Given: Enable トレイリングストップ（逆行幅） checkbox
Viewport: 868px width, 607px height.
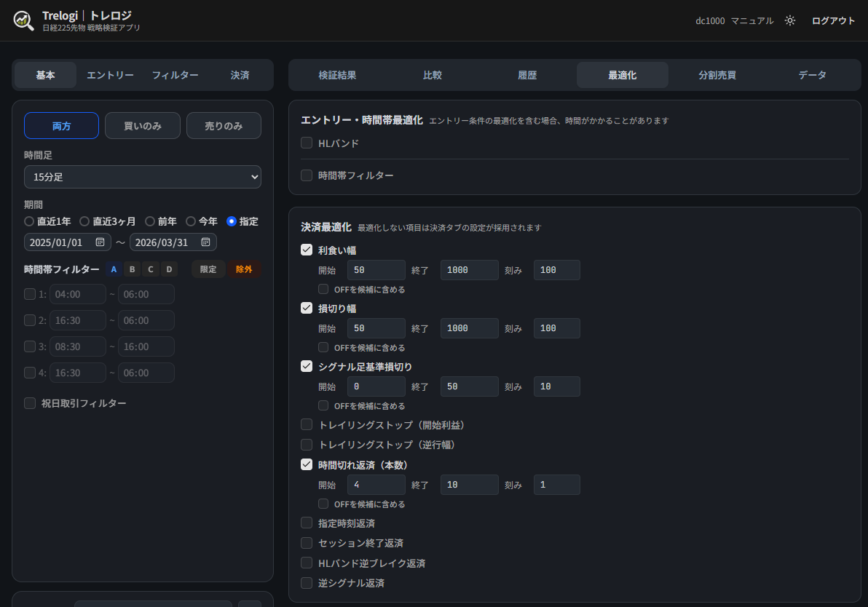Looking at the screenshot, I should point(307,444).
